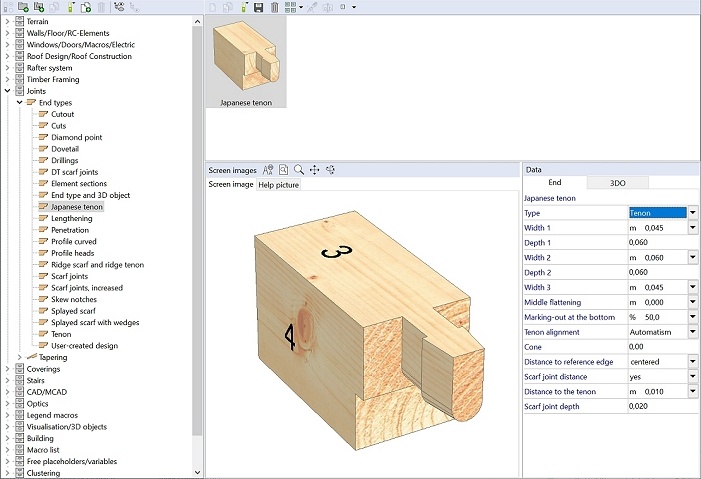Image resolution: width=701 pixels, height=479 pixels.
Task: Open the grid view dropdown arrow
Action: [x=301, y=7]
